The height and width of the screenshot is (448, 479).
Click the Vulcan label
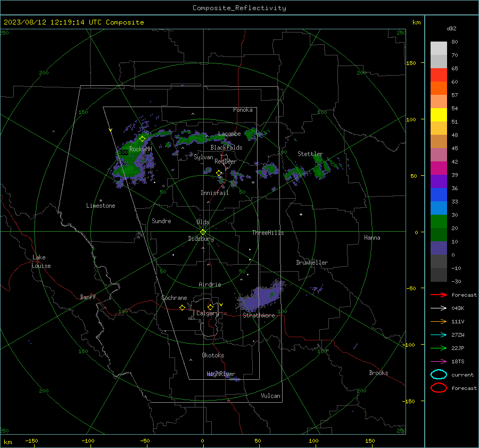[x=270, y=396]
